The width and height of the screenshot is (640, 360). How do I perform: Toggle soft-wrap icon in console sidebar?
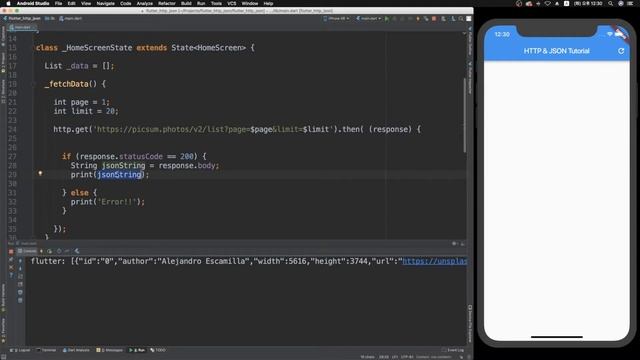pyautogui.click(x=20, y=276)
